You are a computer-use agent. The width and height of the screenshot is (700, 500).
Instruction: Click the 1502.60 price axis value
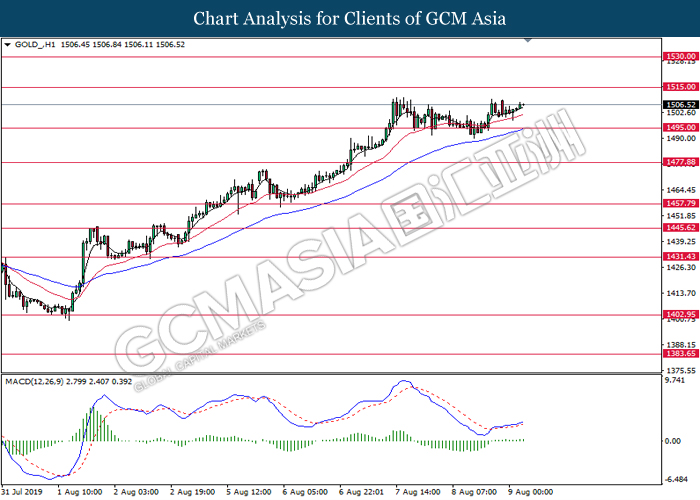click(x=681, y=113)
